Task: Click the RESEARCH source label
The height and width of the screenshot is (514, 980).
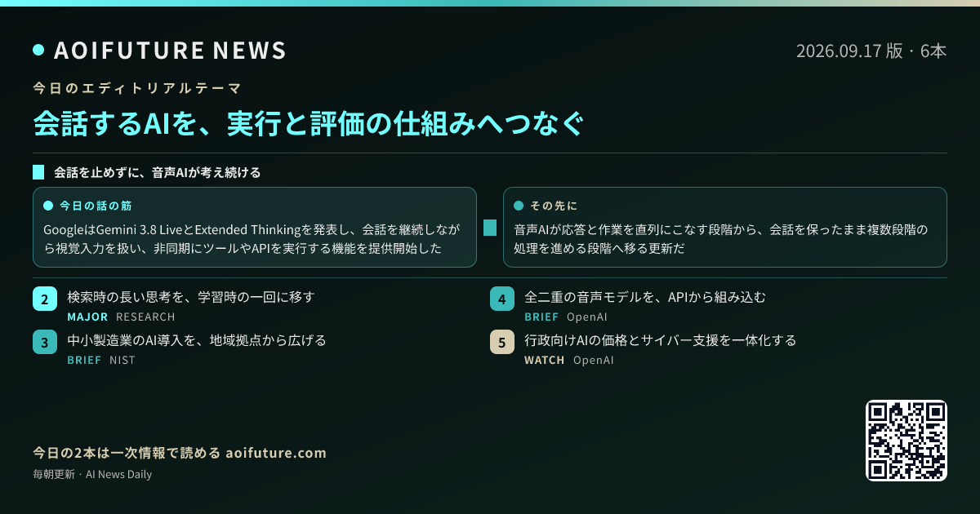Action: coord(145,317)
